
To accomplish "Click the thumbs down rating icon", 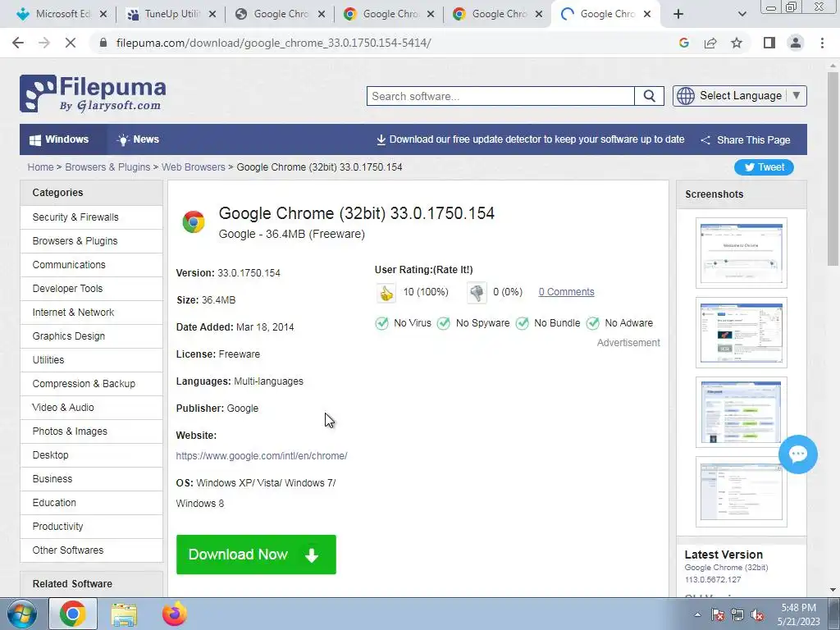I will click(477, 293).
